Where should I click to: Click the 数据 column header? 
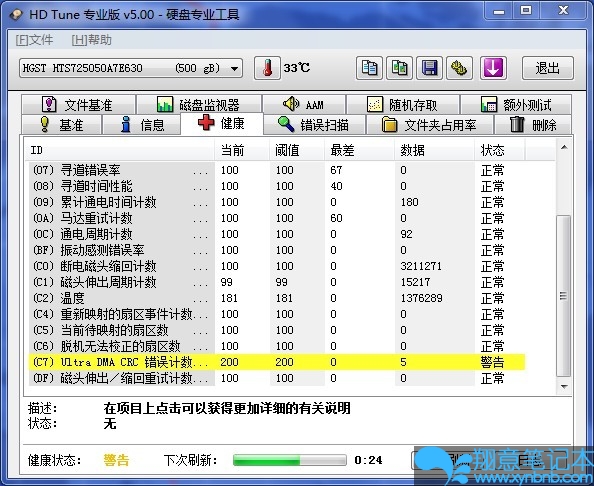click(434, 150)
